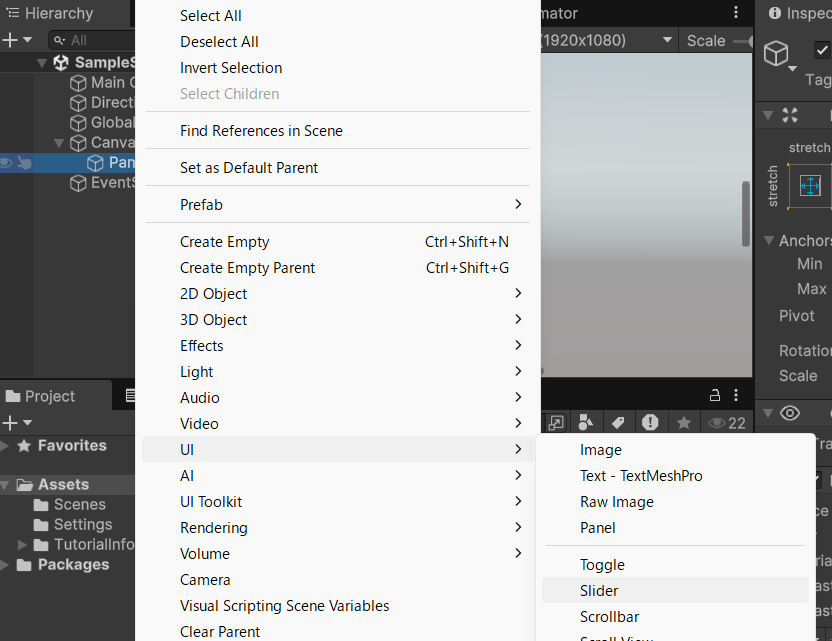Click the Hierarchy search field
The height and width of the screenshot is (641, 832).
pos(91,40)
